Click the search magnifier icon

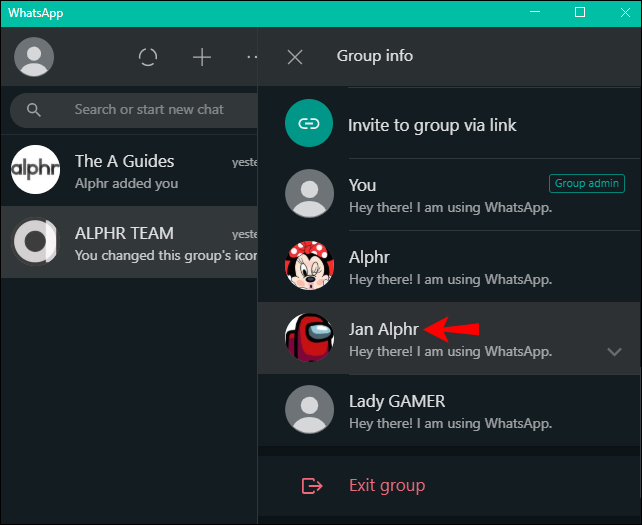(x=34, y=110)
